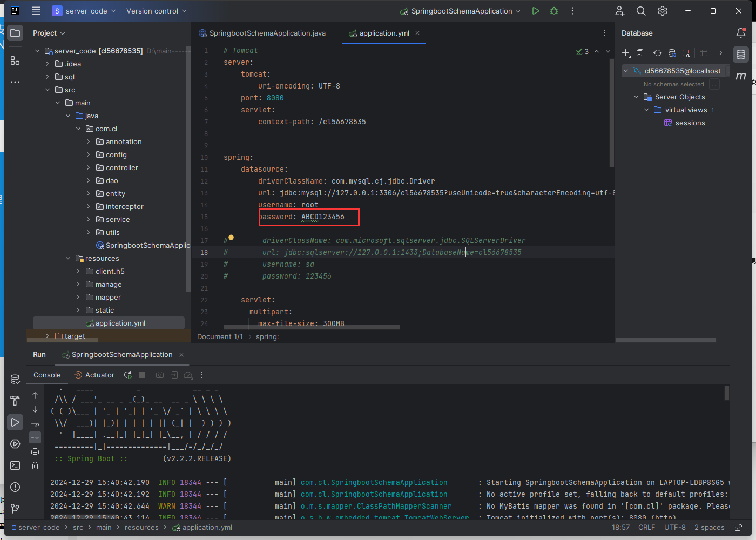This screenshot has width=756, height=540.
Task: Add new data source plus icon
Action: coord(626,53)
